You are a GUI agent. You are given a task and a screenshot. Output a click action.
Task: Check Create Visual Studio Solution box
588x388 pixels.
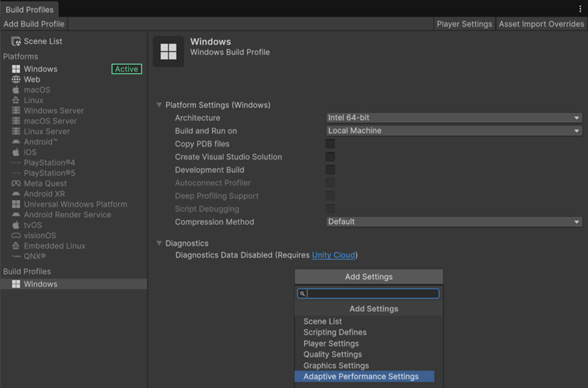tap(330, 157)
